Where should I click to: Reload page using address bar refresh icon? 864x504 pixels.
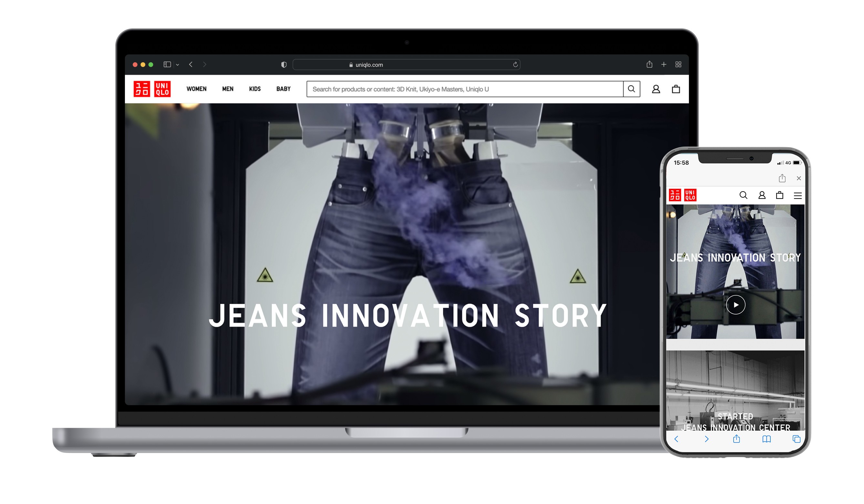(x=515, y=65)
